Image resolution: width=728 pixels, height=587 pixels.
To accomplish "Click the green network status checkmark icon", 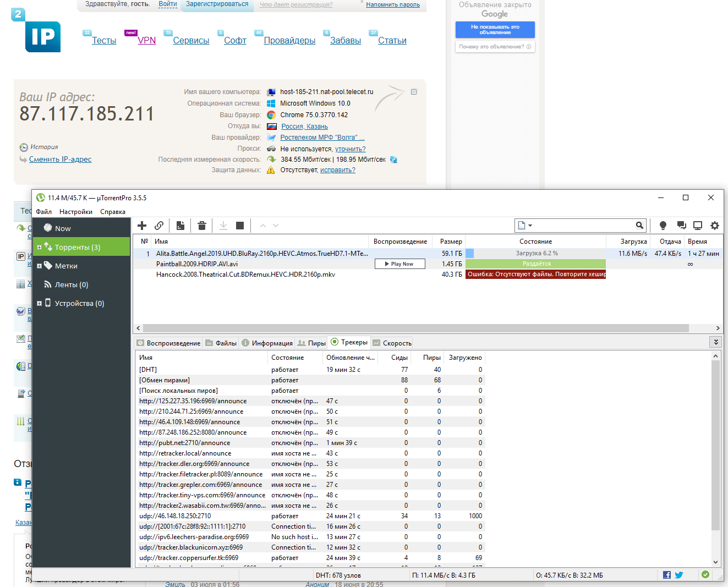I will [705, 575].
